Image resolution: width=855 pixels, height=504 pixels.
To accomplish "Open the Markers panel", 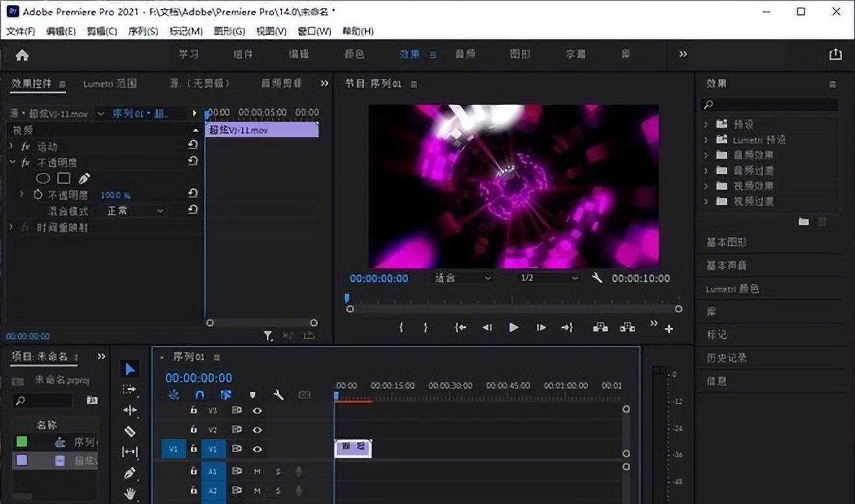I will point(716,335).
